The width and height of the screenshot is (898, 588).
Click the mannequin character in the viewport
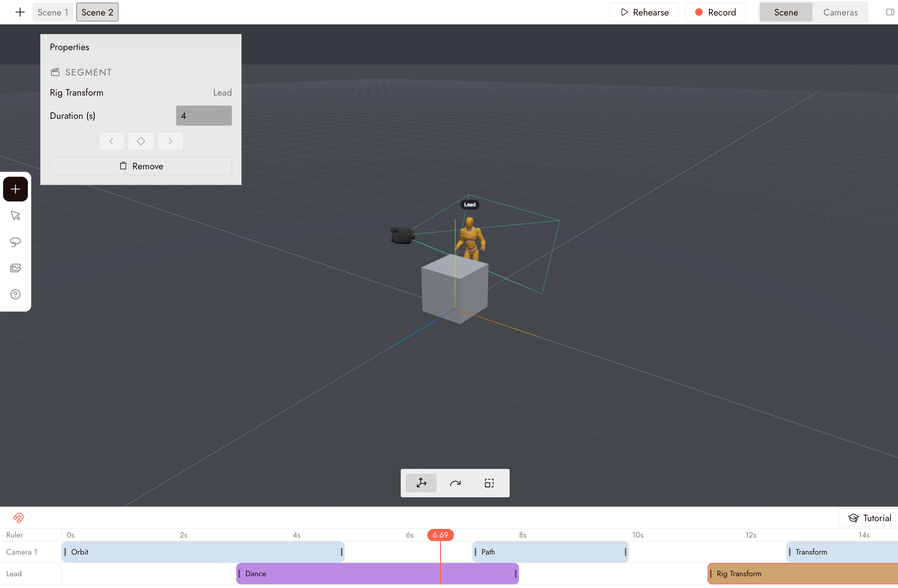(470, 239)
